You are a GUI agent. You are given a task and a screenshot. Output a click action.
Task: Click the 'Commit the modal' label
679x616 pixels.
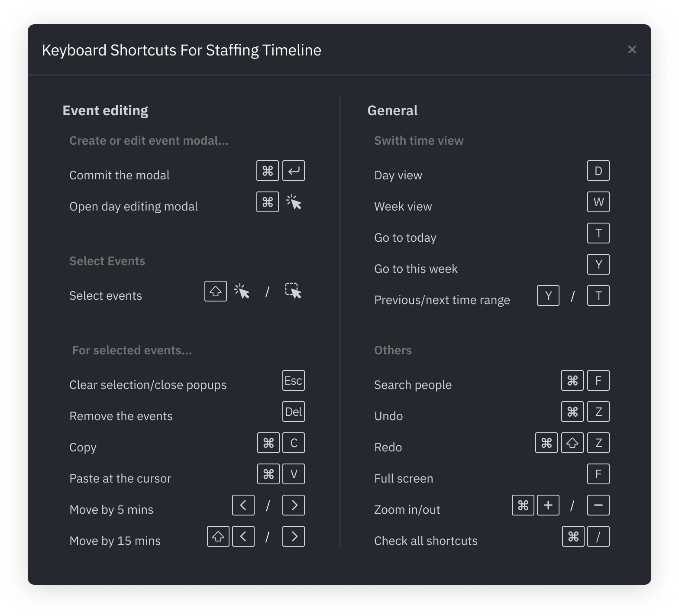[120, 175]
